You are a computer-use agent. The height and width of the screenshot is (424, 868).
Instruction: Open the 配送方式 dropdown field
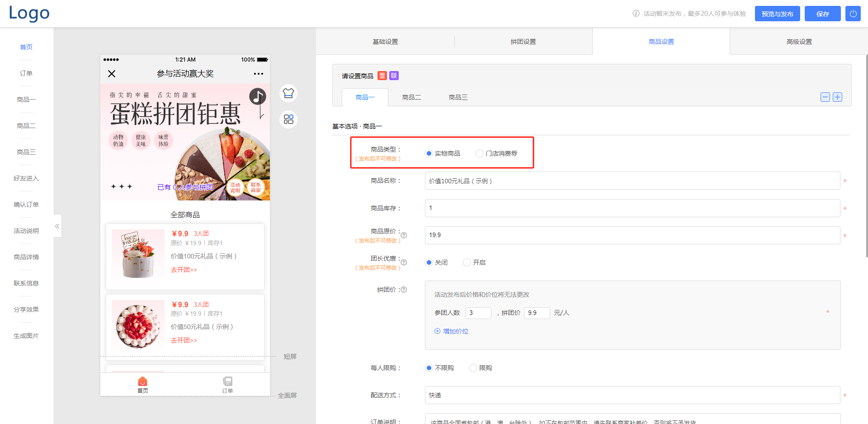pos(632,395)
